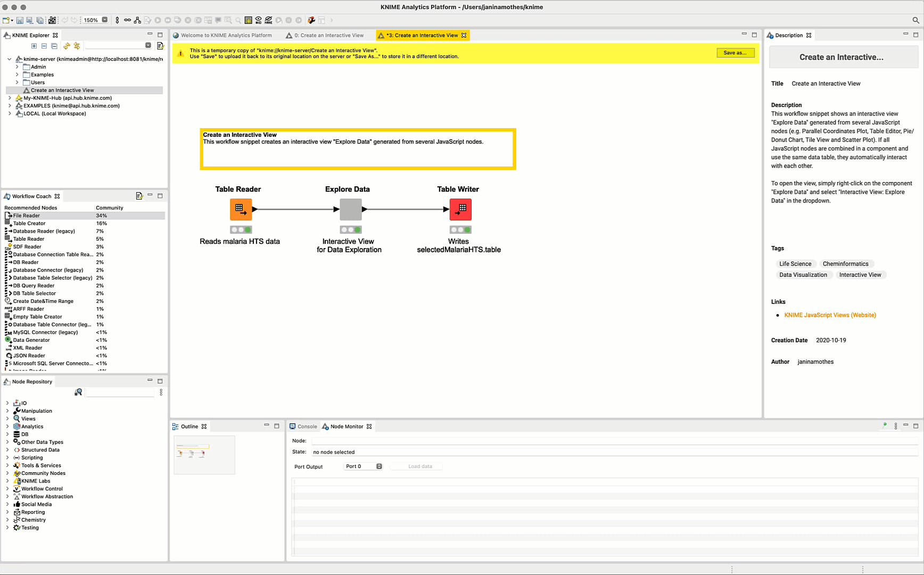Open the search magnifier at top right
Viewport: 924px width, 575px height.
coord(915,20)
